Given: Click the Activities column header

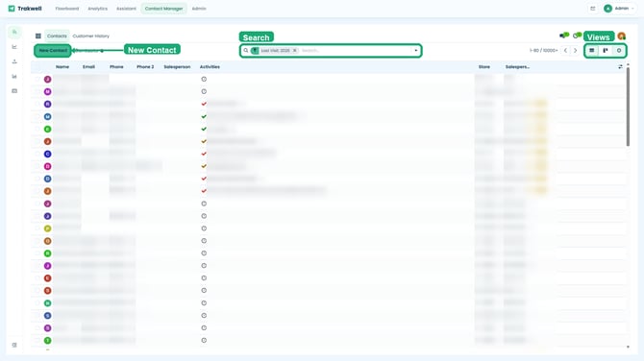Looking at the screenshot, I should coord(210,67).
